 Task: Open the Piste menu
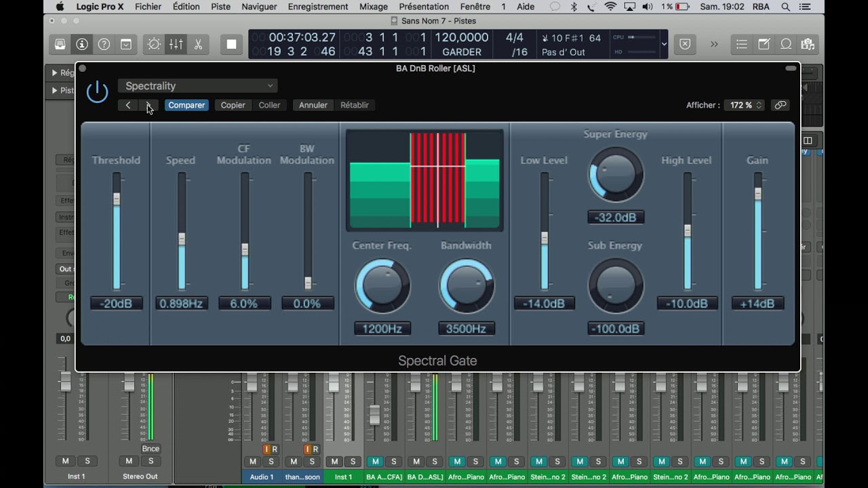221,7
